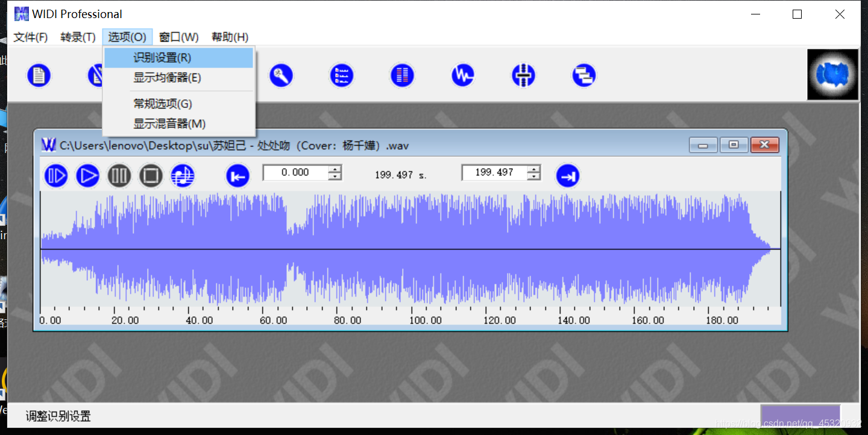868x435 pixels.
Task: Click the piano-roll bars toolbar icon
Action: click(402, 75)
